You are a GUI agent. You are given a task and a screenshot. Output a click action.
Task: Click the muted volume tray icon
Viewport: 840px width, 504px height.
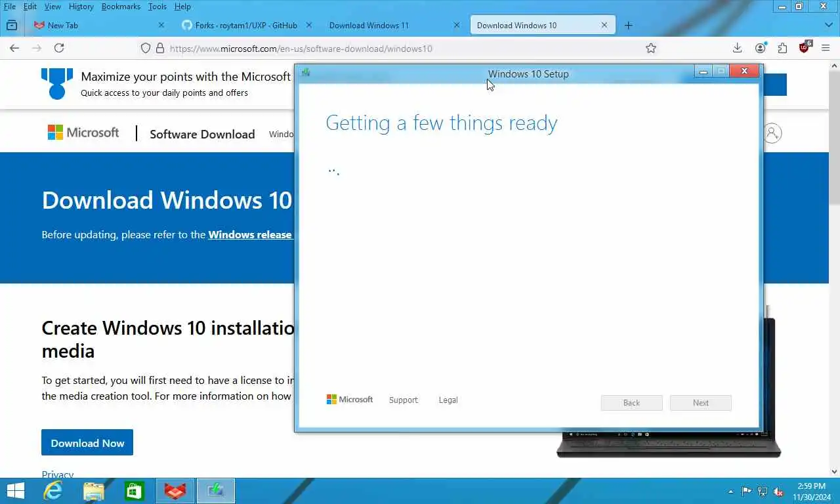coord(778,492)
